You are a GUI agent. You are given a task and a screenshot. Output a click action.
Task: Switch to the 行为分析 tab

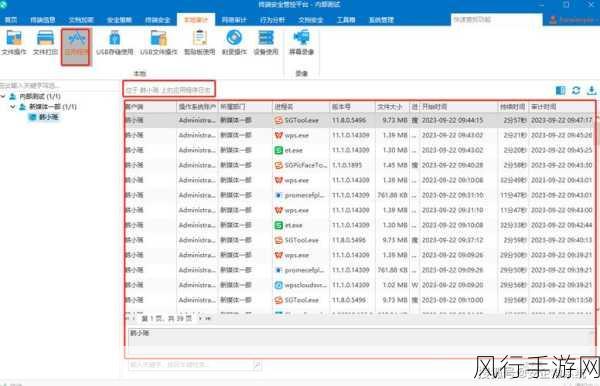point(272,20)
